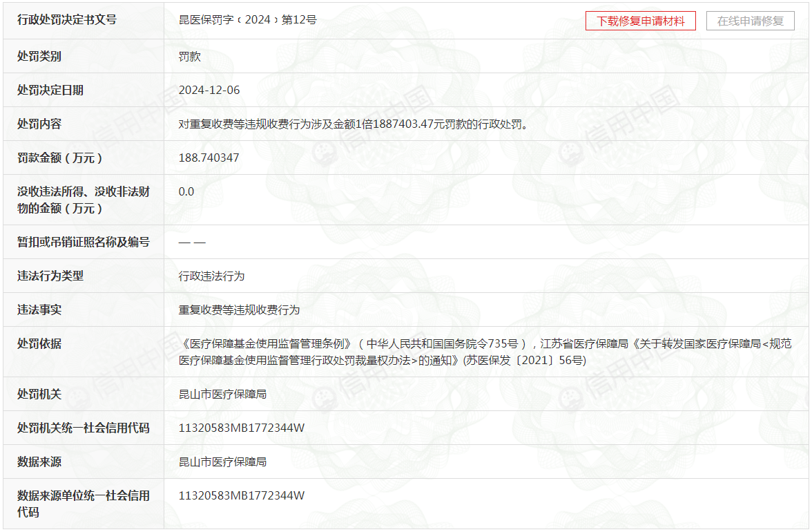
Task: Click the 处罚依据 legal basis paragraph
Action: coord(485,352)
